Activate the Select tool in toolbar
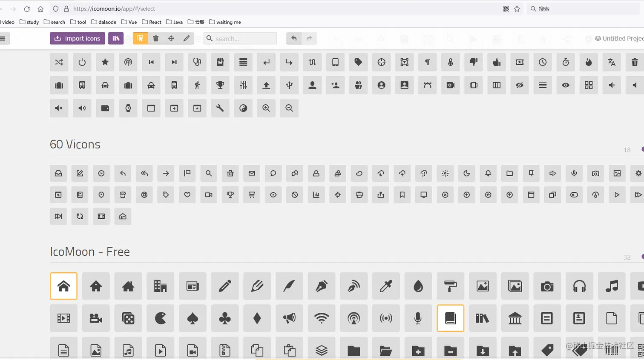Screen dimensions: 644x360 coord(140,38)
